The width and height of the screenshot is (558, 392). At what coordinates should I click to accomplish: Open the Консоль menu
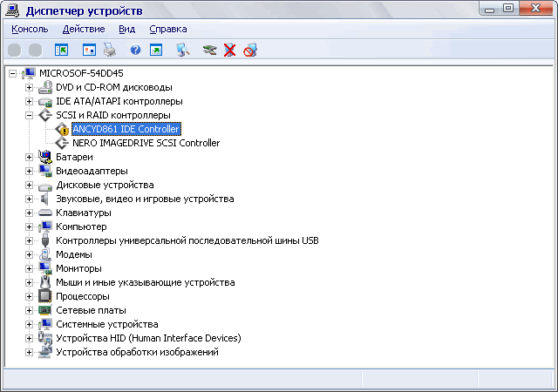30,29
